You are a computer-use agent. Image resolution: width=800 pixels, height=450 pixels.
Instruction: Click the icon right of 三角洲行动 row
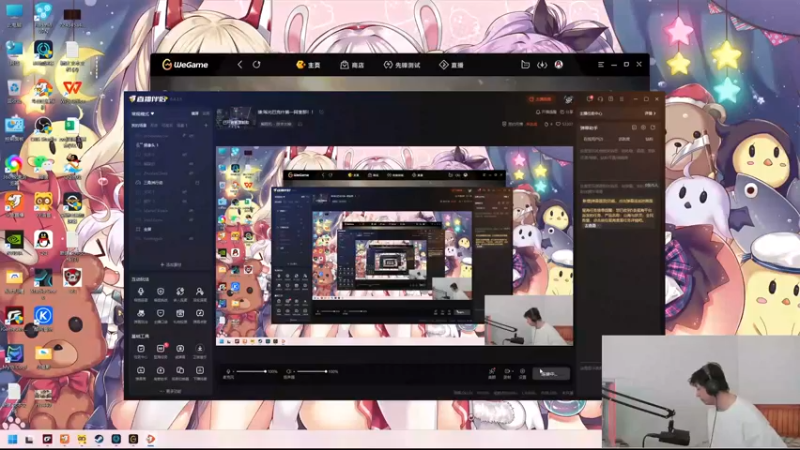197,182
